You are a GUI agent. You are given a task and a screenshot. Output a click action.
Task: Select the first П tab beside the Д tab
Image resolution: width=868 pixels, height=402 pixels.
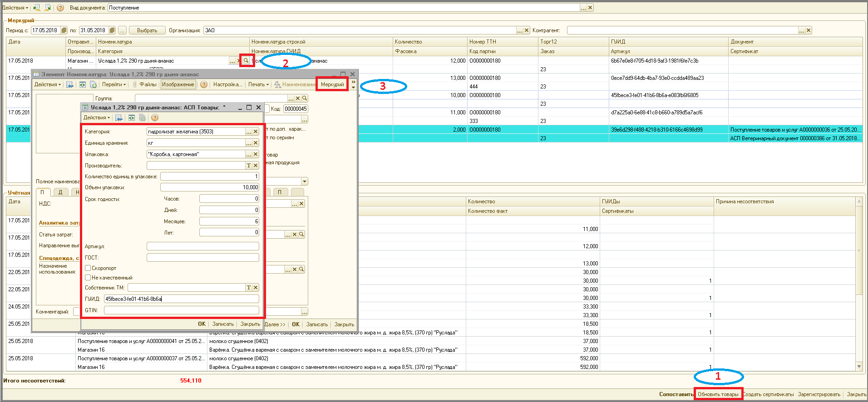pos(42,192)
